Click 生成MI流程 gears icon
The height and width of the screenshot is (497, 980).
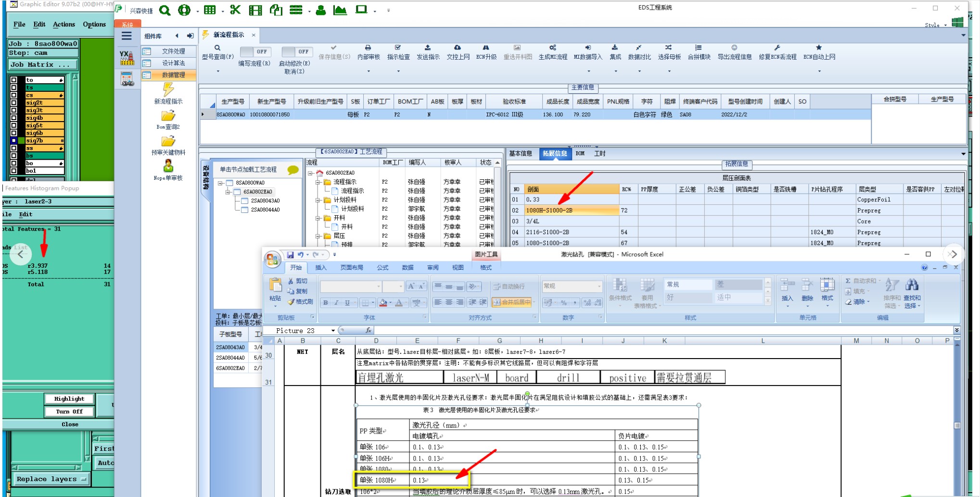[x=553, y=48]
